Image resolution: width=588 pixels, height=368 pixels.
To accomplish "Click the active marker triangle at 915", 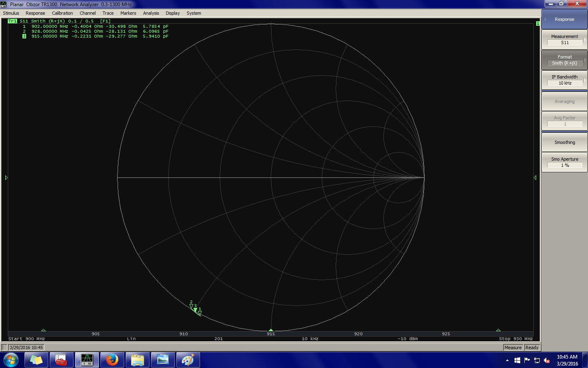I will coord(271,330).
